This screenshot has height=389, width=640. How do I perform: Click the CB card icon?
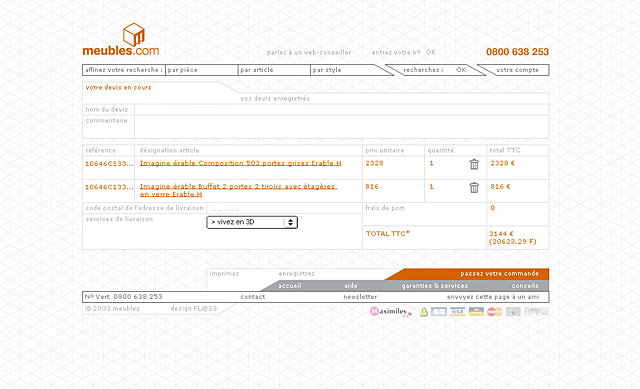click(439, 312)
